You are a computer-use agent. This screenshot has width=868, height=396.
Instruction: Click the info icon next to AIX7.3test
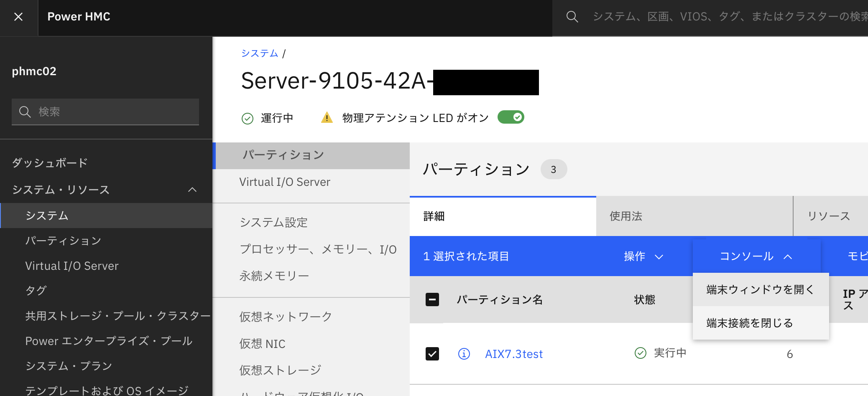tap(464, 353)
